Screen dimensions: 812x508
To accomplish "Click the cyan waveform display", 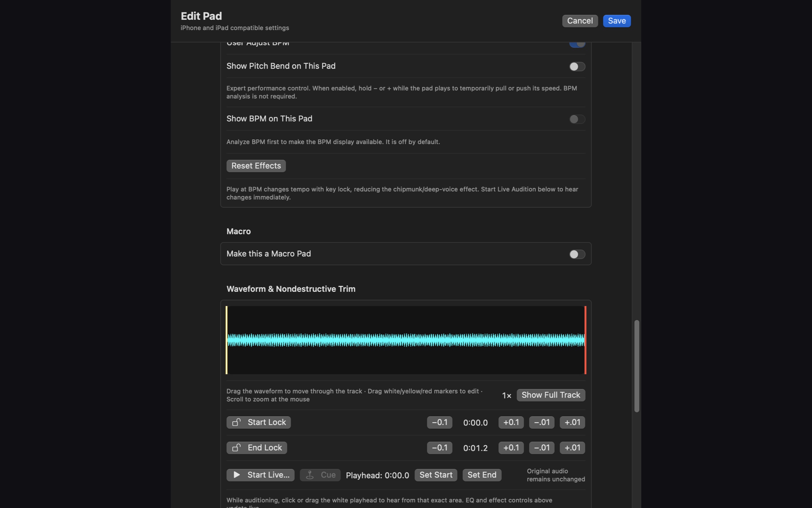I will click(406, 340).
